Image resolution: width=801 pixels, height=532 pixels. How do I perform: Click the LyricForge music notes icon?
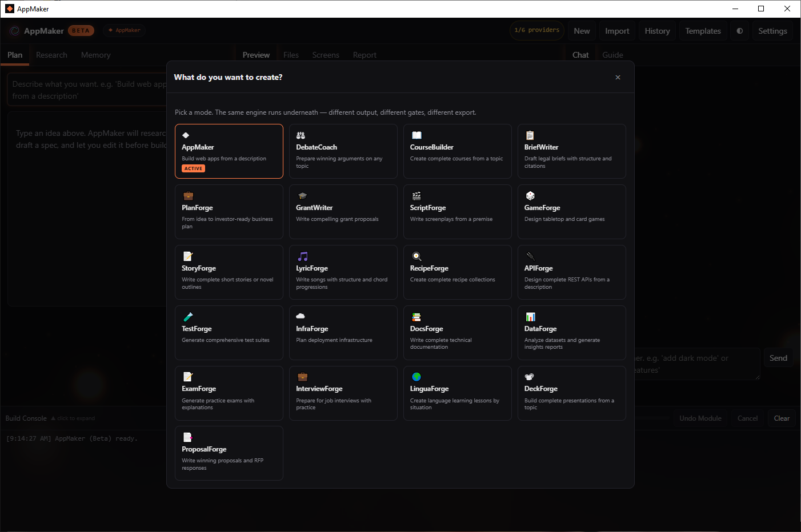click(x=303, y=256)
